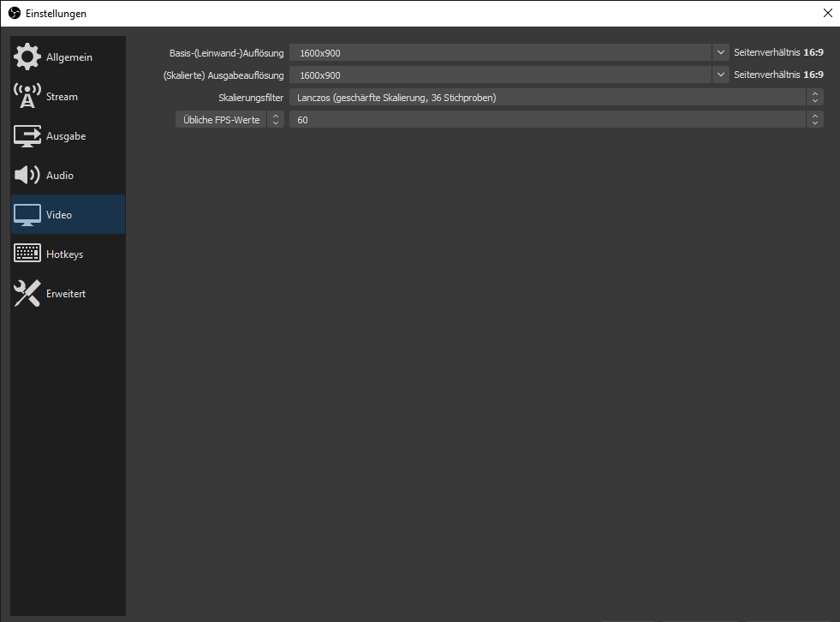Click the gear icon for Allgemein settings
Image resolution: width=840 pixels, height=622 pixels.
(x=27, y=57)
